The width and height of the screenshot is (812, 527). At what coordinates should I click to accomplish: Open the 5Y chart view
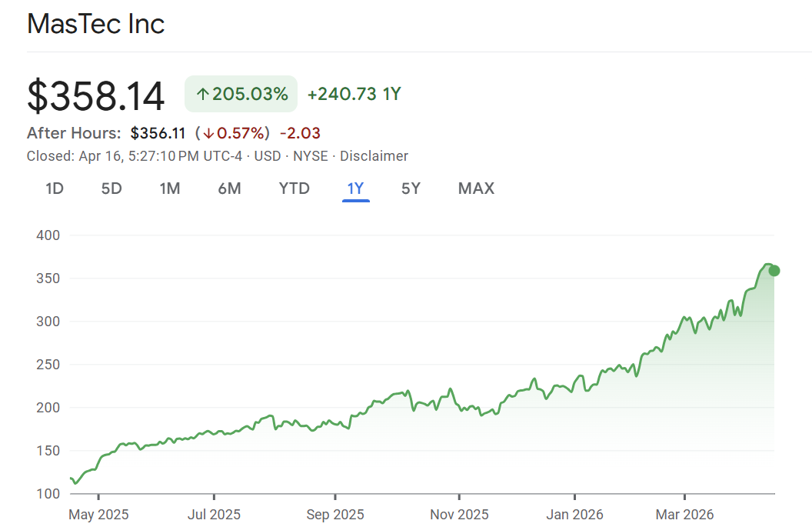click(411, 188)
